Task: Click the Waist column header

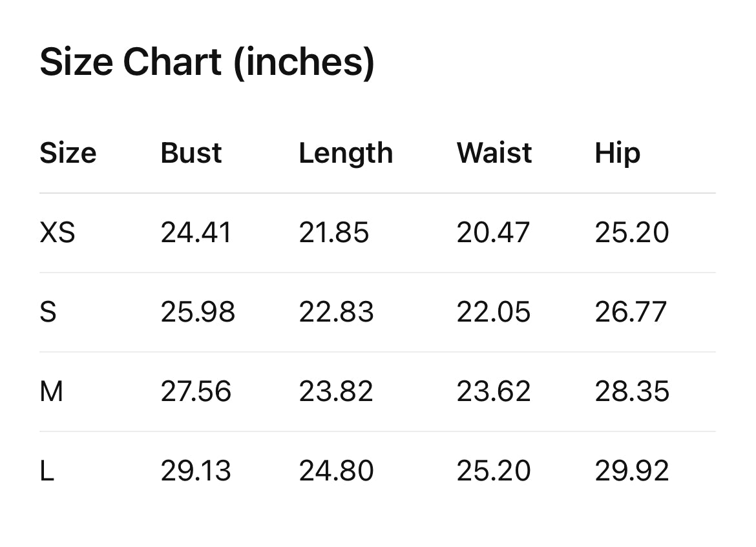Action: point(494,153)
